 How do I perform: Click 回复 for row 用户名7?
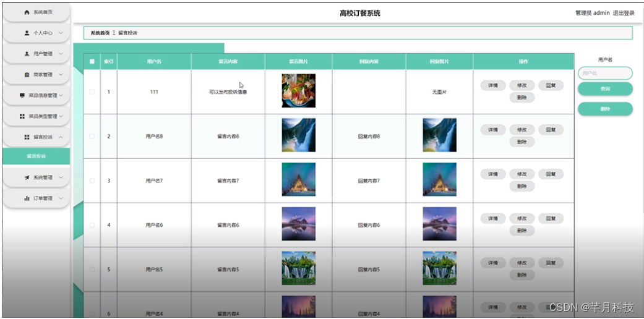(551, 174)
